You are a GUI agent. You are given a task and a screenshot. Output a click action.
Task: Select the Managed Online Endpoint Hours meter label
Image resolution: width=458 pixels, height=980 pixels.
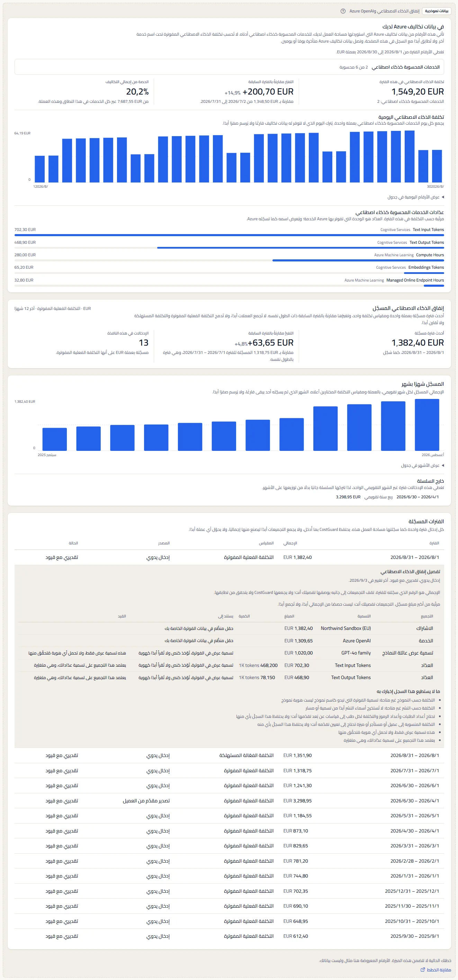[x=415, y=280]
